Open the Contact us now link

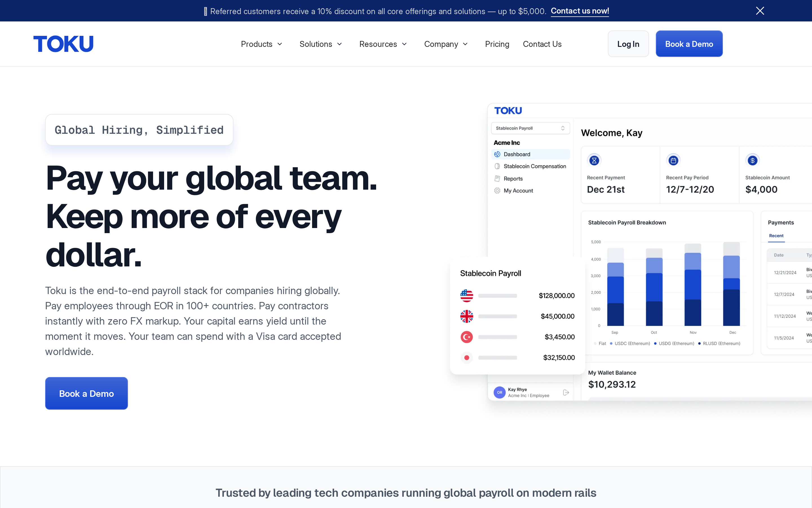click(580, 11)
